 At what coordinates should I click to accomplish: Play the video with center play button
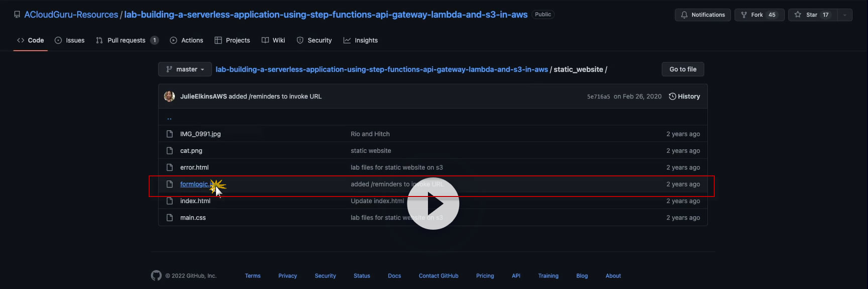click(x=433, y=204)
